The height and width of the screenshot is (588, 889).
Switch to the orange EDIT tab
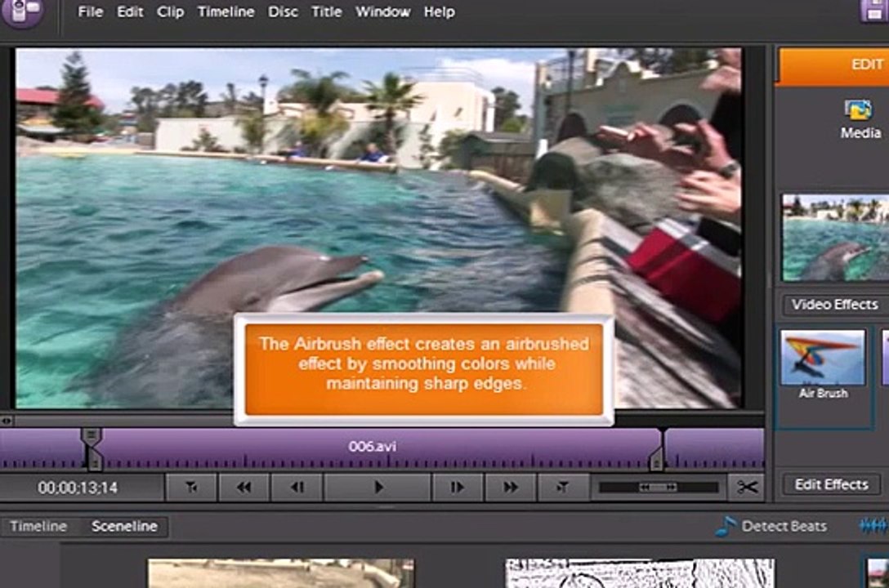[x=833, y=65]
